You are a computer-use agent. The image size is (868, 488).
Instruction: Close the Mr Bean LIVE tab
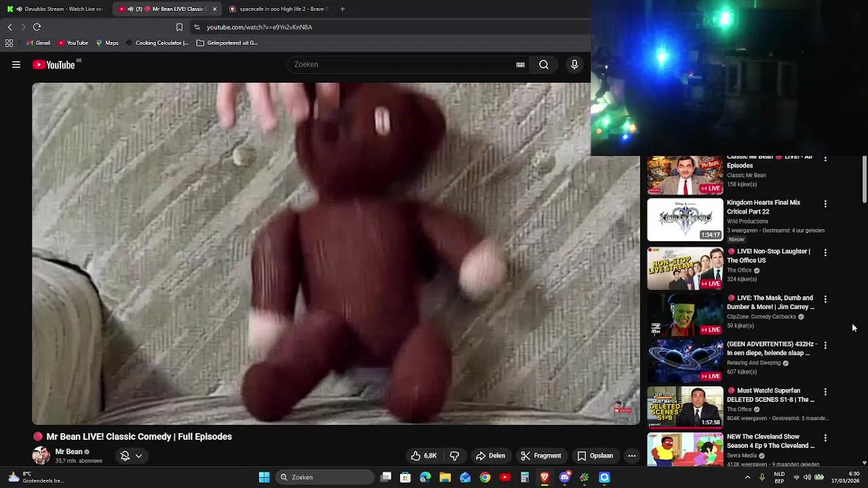[x=214, y=9]
